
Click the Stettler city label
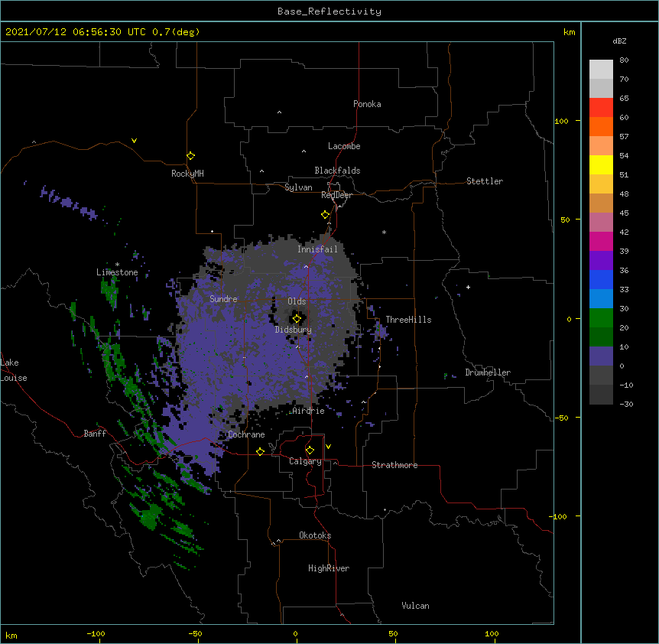485,181
